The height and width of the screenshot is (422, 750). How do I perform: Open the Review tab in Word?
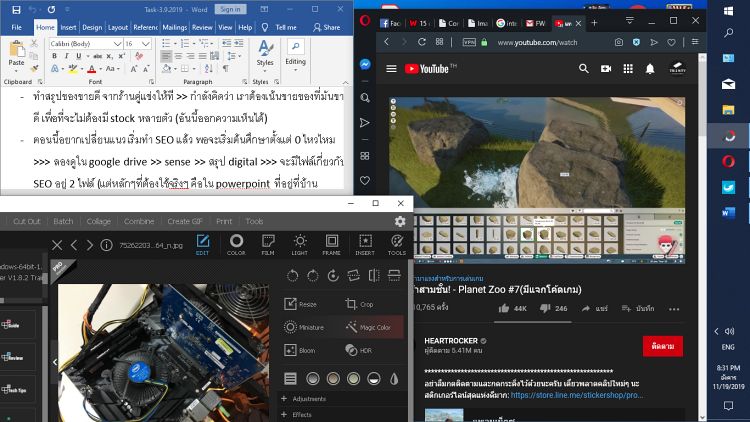tap(202, 27)
